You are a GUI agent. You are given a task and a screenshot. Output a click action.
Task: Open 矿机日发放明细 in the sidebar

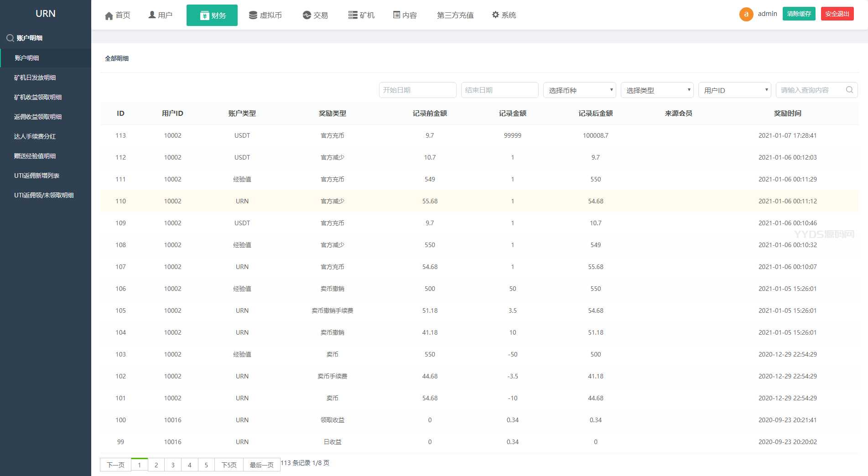[35, 78]
